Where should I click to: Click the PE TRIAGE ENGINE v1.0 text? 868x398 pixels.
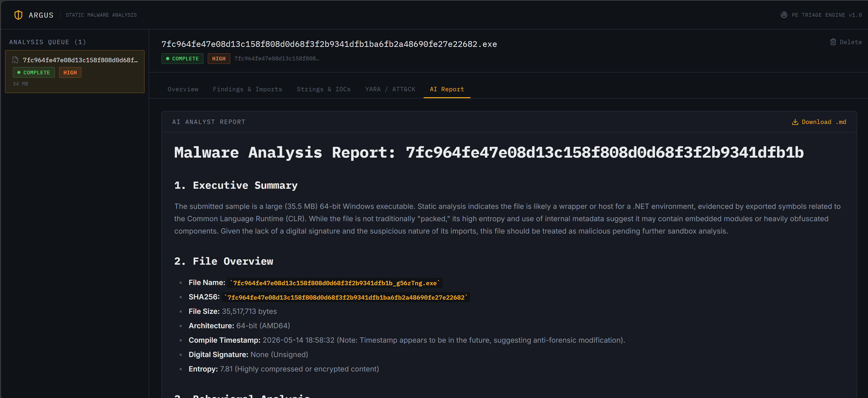[827, 15]
